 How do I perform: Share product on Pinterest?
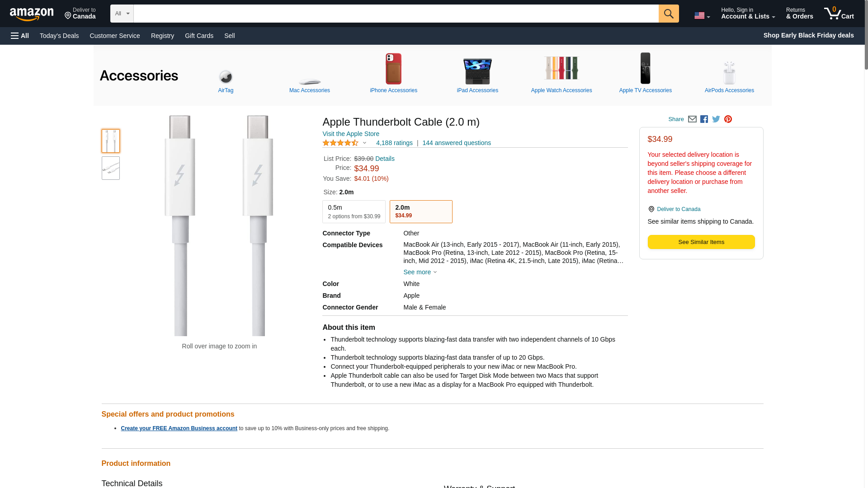click(x=728, y=119)
